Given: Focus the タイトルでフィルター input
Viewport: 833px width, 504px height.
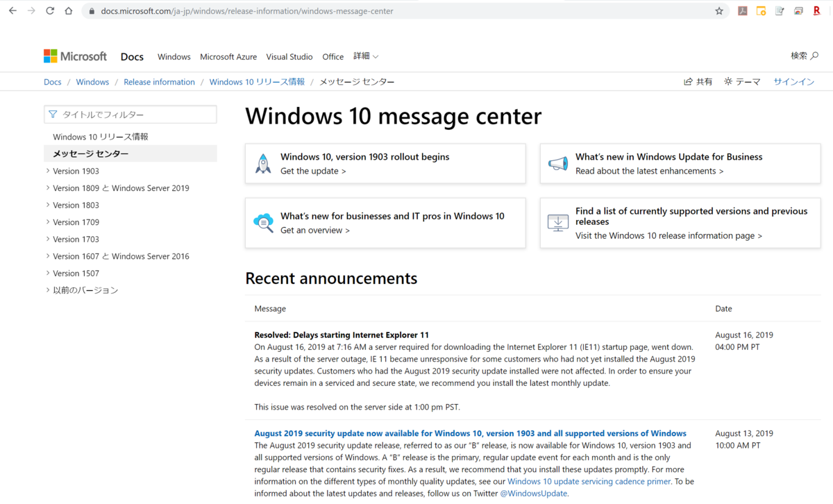Looking at the screenshot, I should point(131,115).
